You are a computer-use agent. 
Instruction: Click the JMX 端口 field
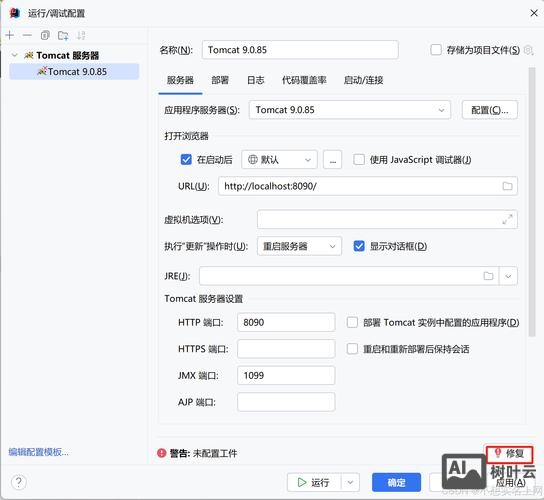[x=286, y=375]
